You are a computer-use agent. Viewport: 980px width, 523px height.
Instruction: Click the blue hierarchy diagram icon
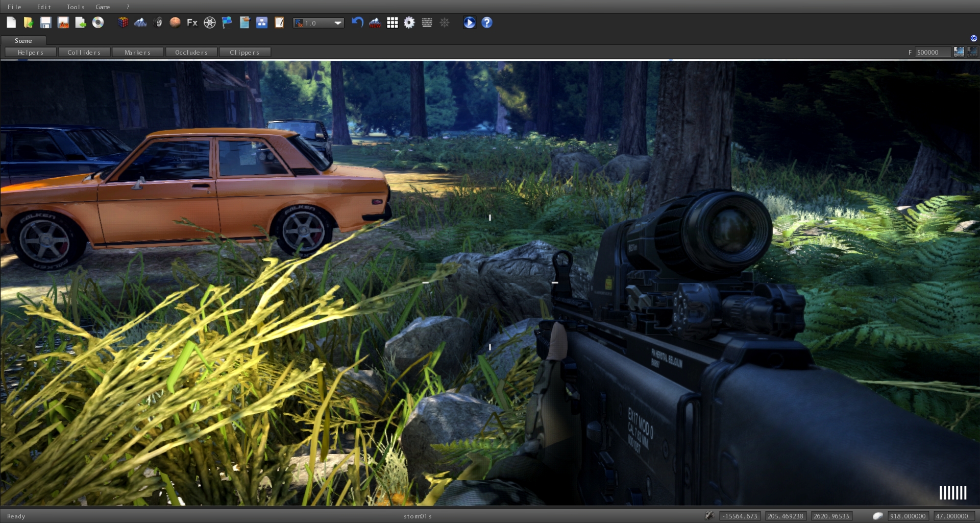click(262, 22)
